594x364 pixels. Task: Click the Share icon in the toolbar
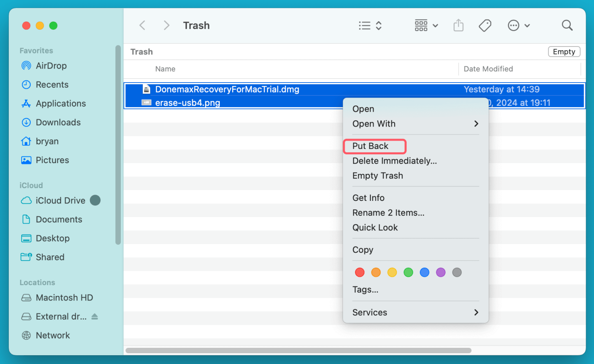pyautogui.click(x=458, y=25)
